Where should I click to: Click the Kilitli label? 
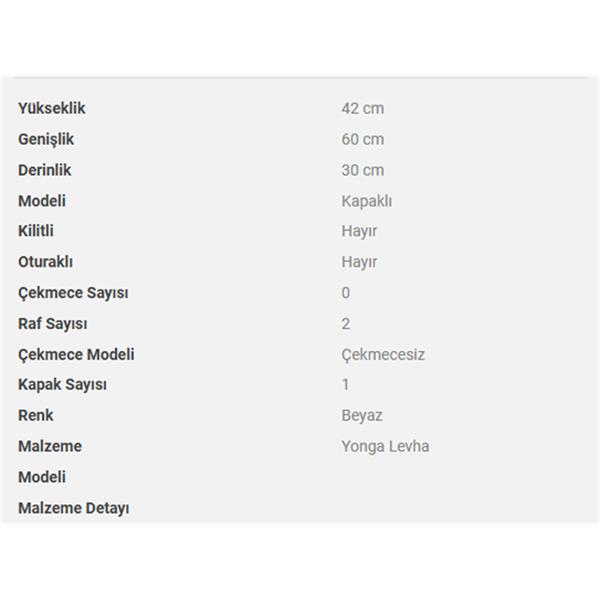(x=36, y=231)
